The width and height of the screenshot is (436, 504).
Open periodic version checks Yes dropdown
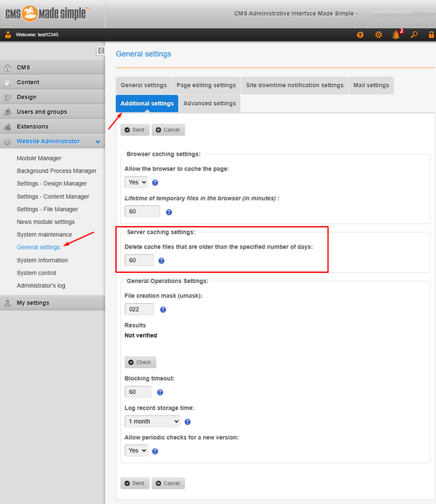pos(136,451)
